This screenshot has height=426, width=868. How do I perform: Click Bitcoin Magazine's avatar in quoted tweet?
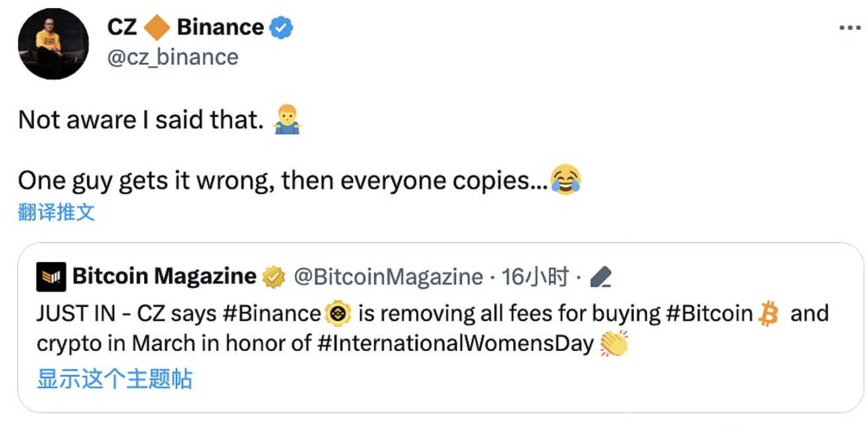pos(50,276)
